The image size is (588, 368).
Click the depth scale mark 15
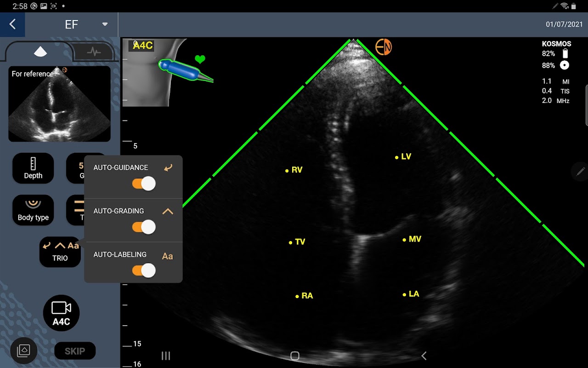137,344
